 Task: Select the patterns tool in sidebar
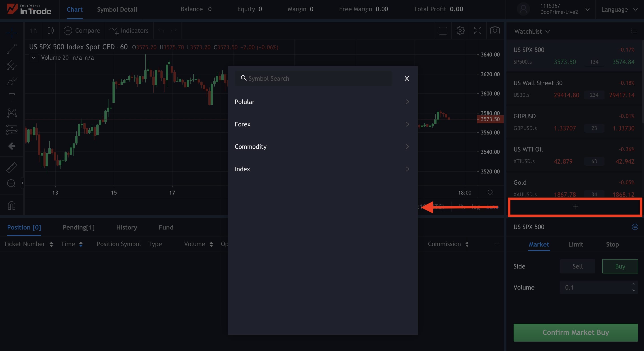click(11, 113)
